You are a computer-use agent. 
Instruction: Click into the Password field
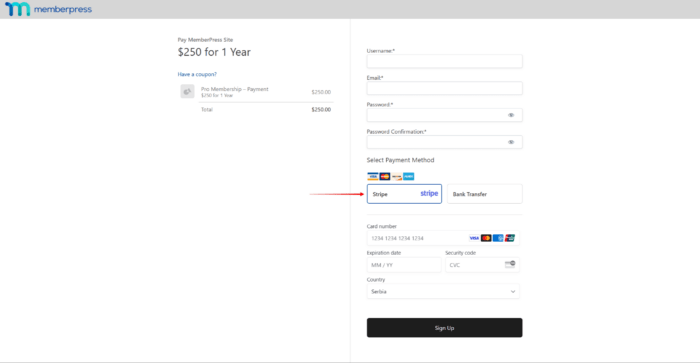[x=444, y=115]
